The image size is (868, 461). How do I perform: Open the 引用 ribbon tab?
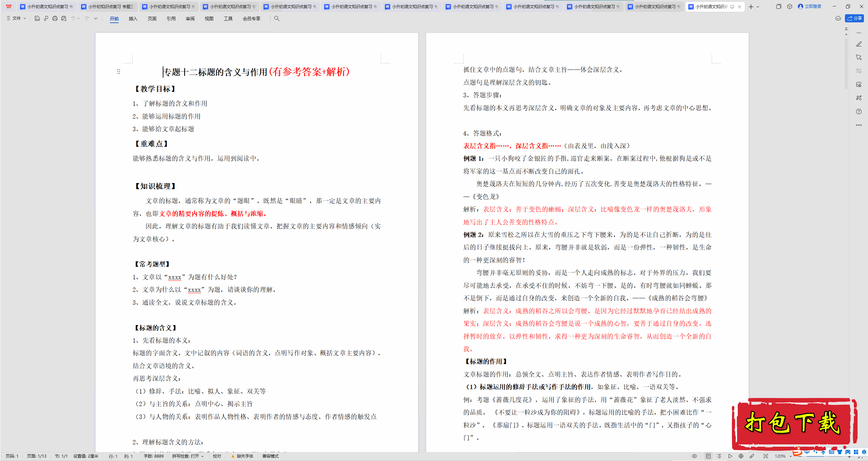point(171,19)
